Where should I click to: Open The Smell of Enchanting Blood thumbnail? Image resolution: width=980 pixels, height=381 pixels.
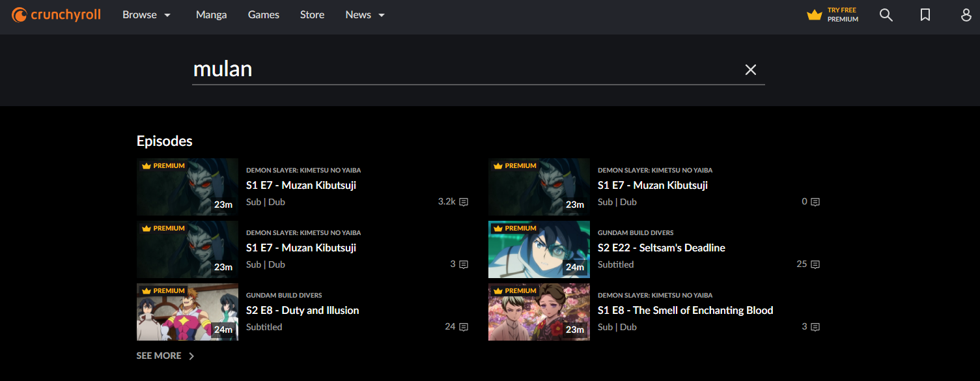(539, 312)
